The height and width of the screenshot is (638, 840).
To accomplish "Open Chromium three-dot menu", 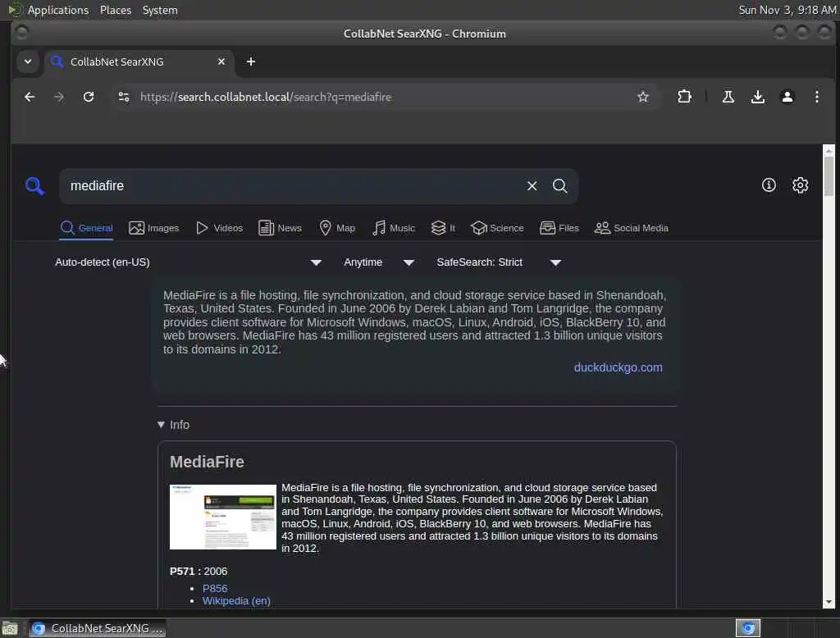I will 816,97.
